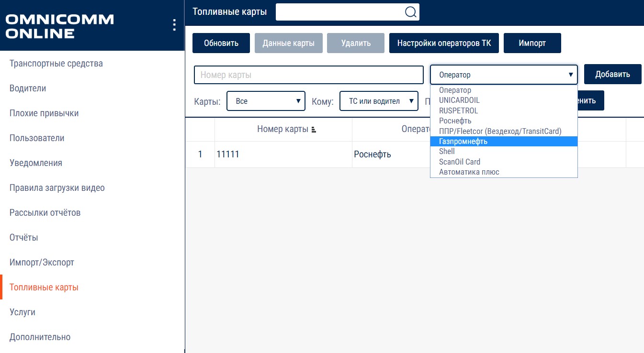644x353 pixels.
Task: Click the Номер карты column header
Action: pyautogui.click(x=283, y=129)
